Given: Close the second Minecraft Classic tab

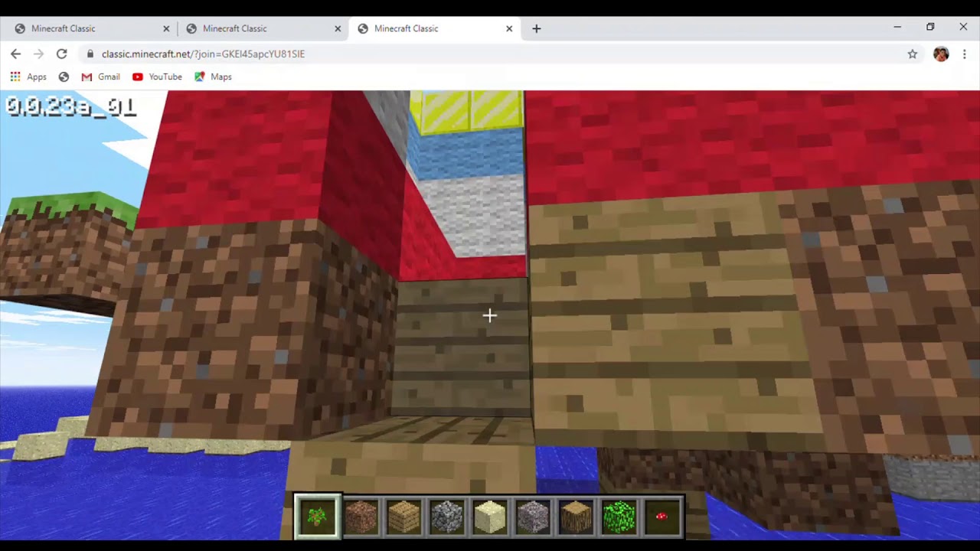Looking at the screenshot, I should tap(338, 28).
